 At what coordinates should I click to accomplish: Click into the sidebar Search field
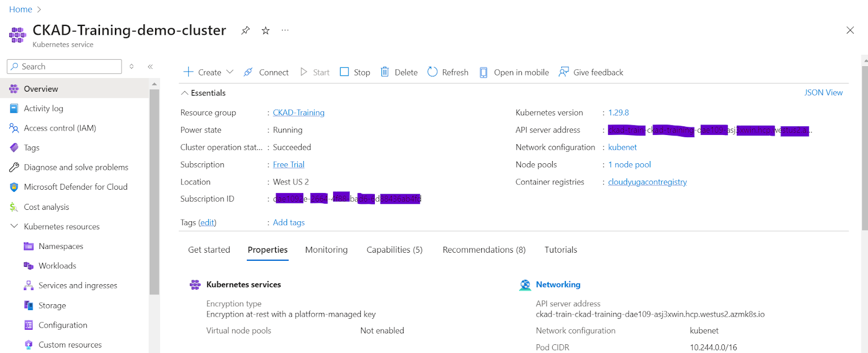[64, 66]
